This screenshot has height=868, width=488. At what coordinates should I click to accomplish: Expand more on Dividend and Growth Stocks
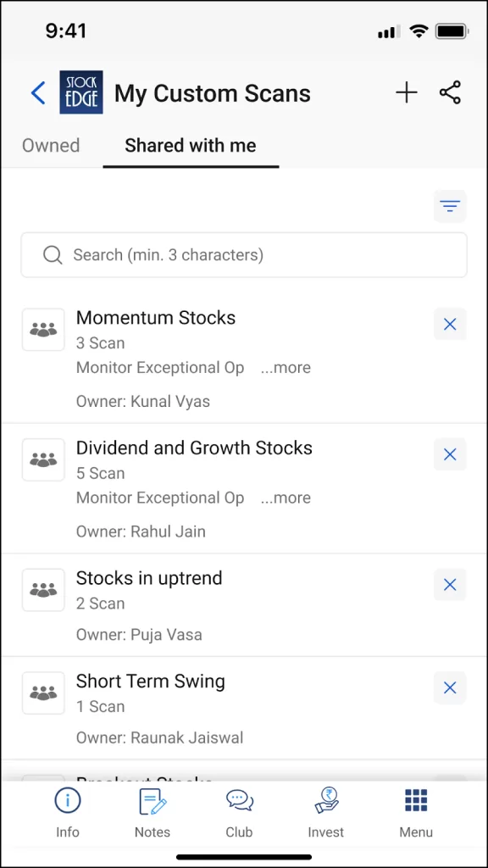click(x=286, y=498)
